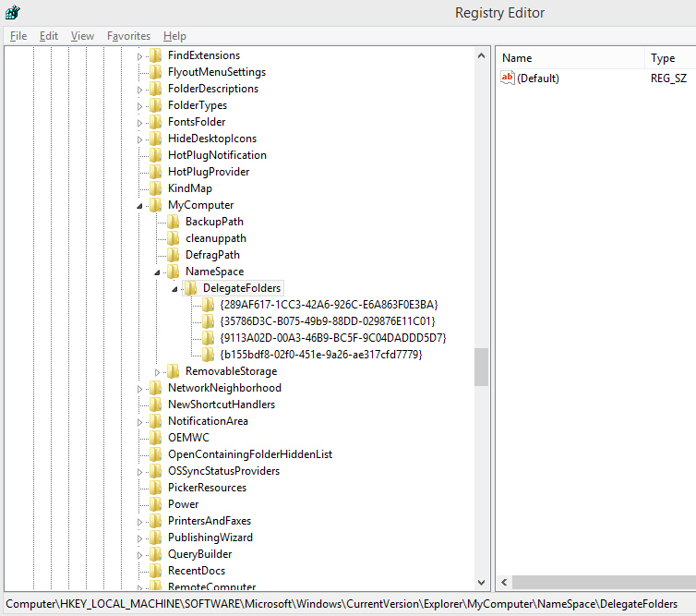
Task: Select the {b155bdf8-02f0-451e-9a26-ae317cfd7779} key
Action: 321,355
